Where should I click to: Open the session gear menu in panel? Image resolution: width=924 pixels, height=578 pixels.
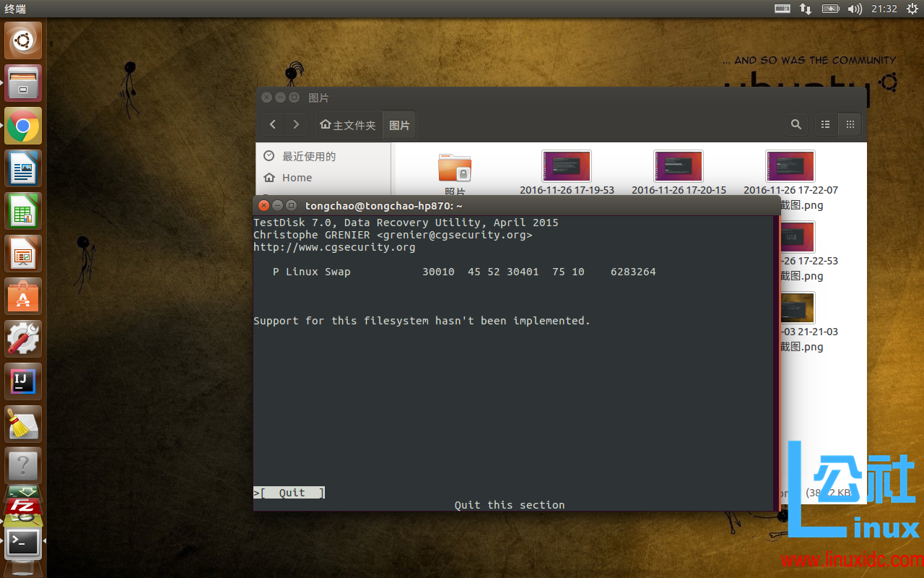coord(912,9)
